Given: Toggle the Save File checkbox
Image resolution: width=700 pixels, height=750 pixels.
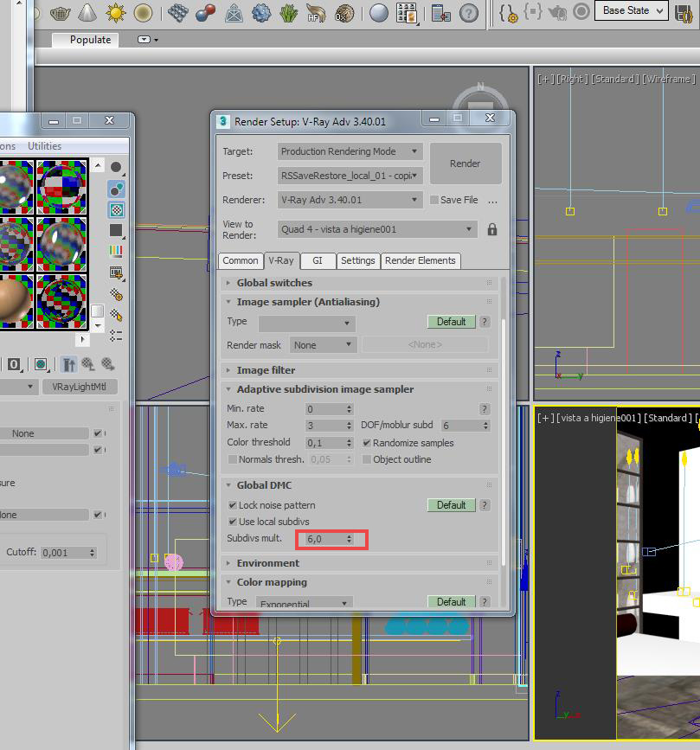Looking at the screenshot, I should (434, 200).
